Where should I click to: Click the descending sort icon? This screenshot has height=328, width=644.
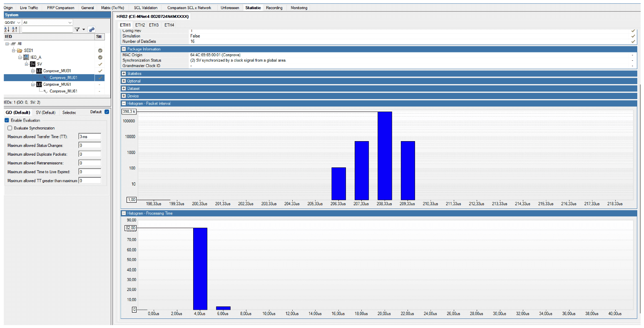[14, 30]
